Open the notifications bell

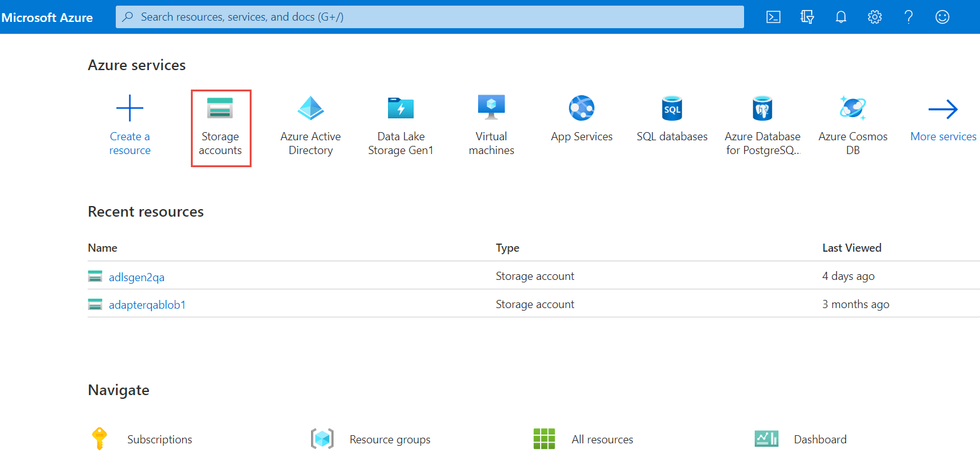[x=840, y=17]
